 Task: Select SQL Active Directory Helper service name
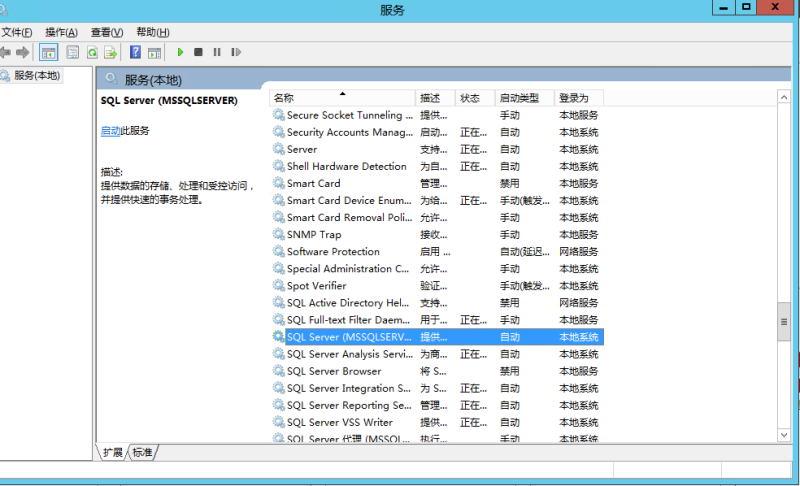coord(348,303)
